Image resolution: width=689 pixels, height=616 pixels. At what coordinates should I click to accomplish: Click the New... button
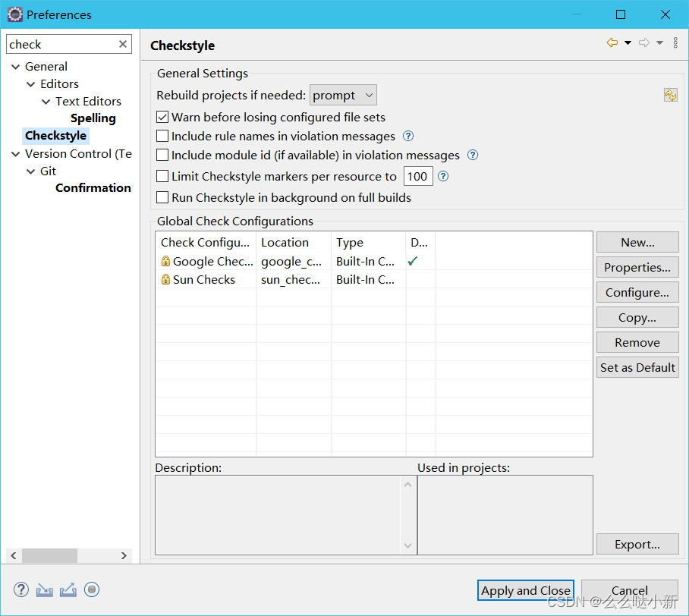coord(637,242)
